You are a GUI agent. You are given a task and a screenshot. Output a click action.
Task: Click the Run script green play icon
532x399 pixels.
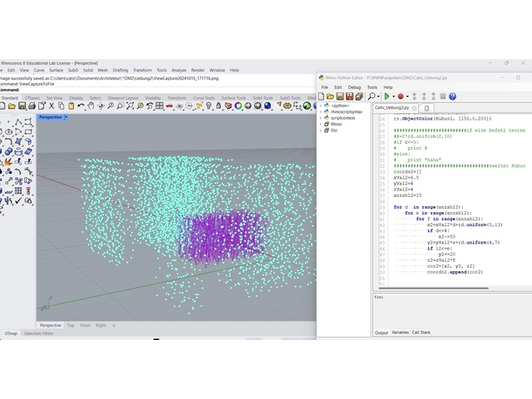[387, 96]
